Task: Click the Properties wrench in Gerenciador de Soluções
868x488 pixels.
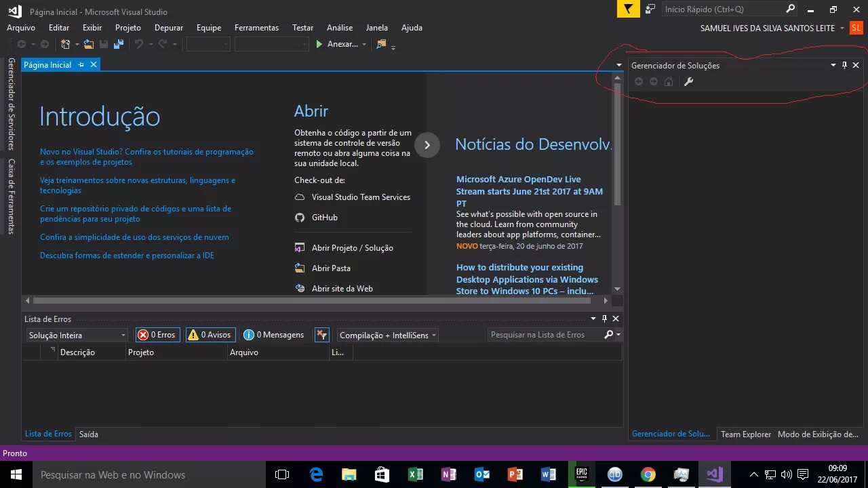Action: click(x=688, y=81)
